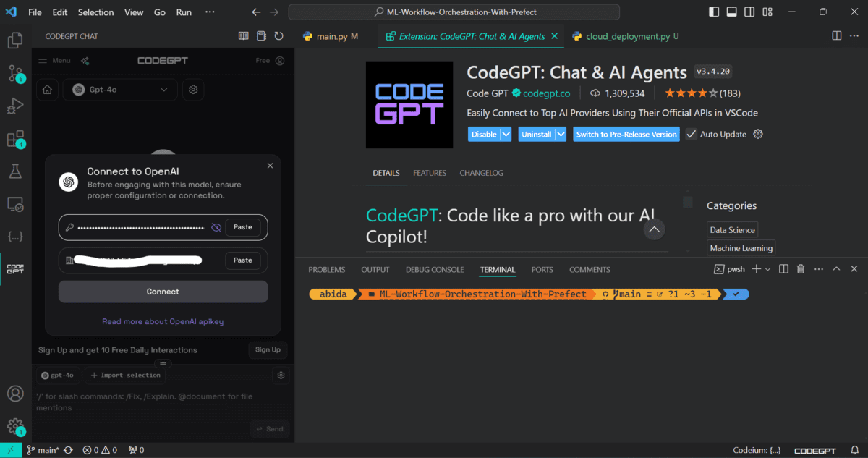Image resolution: width=868 pixels, height=458 pixels.
Task: Select the CodeGPT activity bar icon
Action: [x=15, y=269]
